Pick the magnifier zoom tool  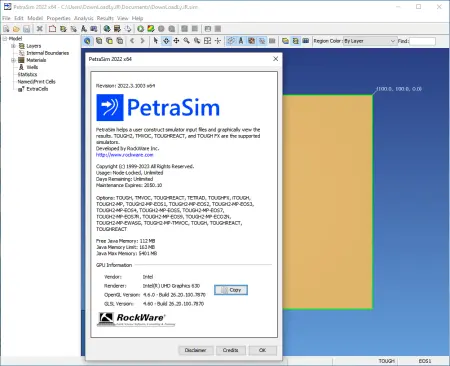187,41
